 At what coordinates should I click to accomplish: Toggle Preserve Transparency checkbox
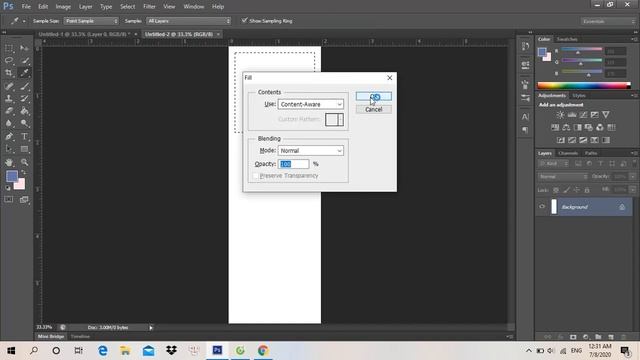(256, 176)
